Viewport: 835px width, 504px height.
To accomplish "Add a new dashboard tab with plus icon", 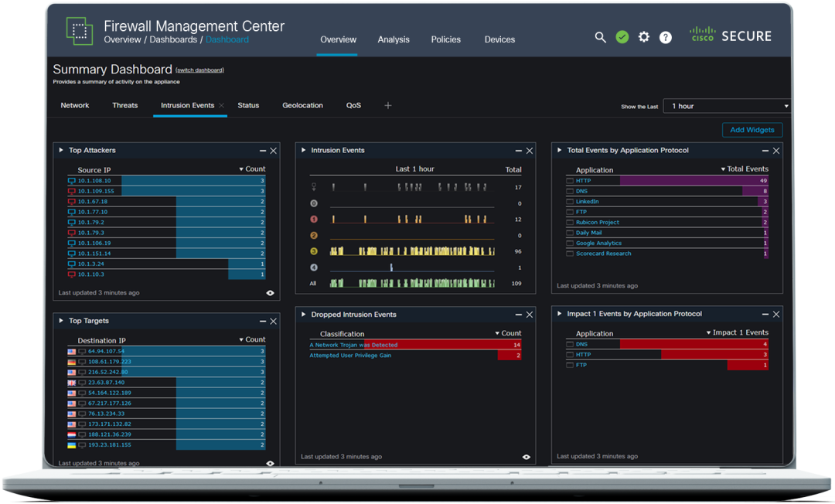I will pyautogui.click(x=388, y=105).
